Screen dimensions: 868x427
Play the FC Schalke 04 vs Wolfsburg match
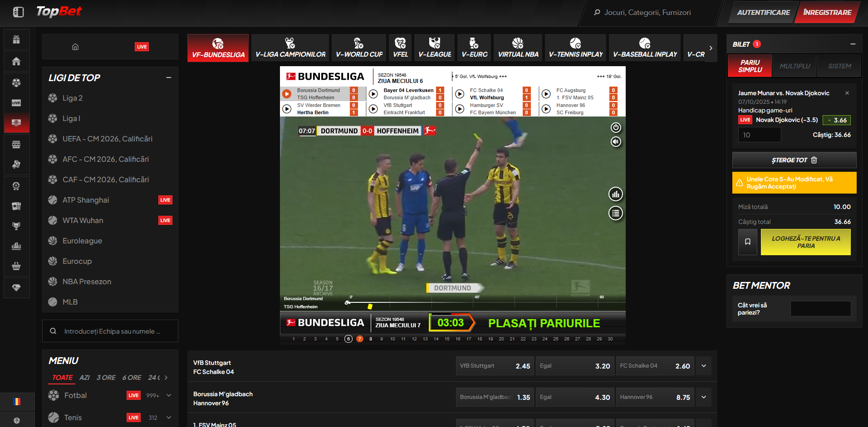pos(460,94)
